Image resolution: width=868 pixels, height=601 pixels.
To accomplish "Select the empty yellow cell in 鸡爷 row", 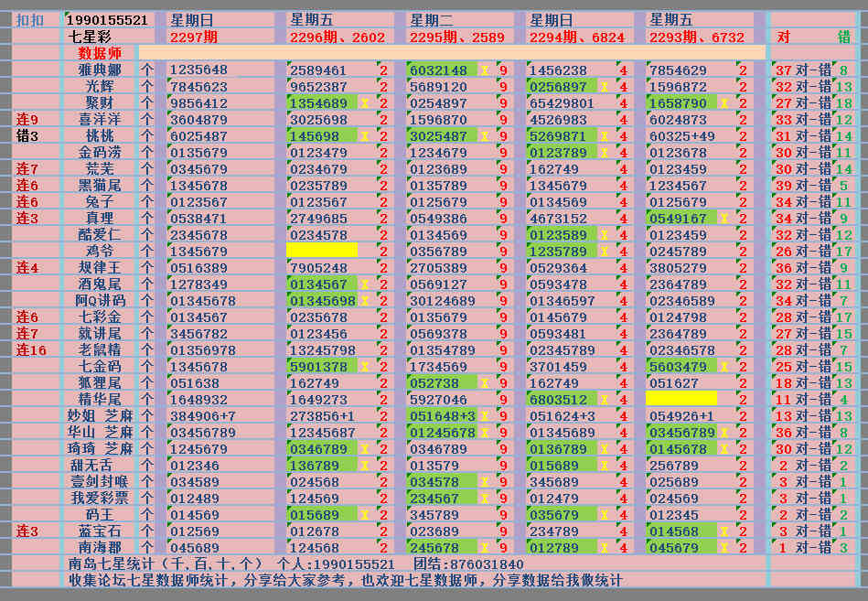I will point(321,251).
